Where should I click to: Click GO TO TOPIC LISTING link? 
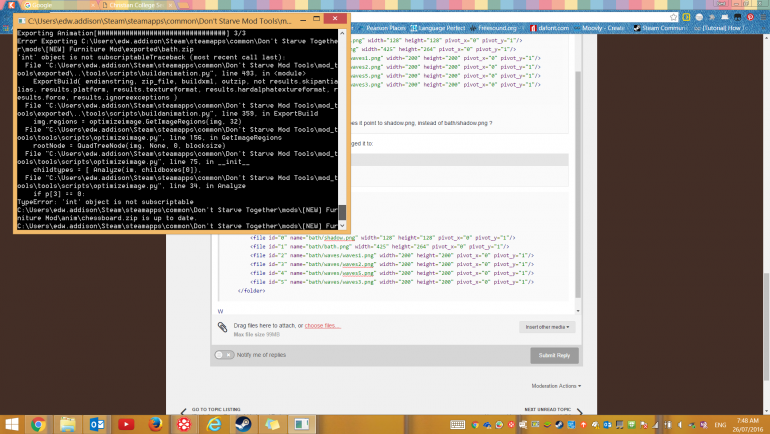(x=216, y=409)
